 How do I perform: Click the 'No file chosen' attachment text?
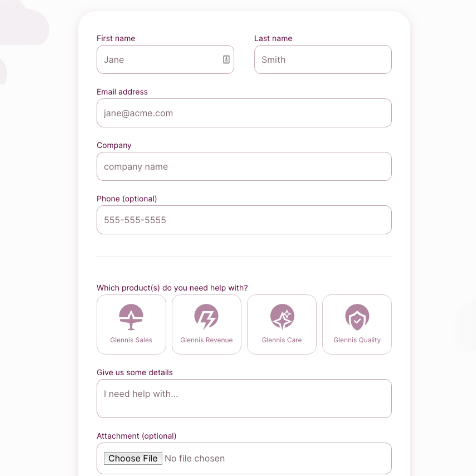195,458
